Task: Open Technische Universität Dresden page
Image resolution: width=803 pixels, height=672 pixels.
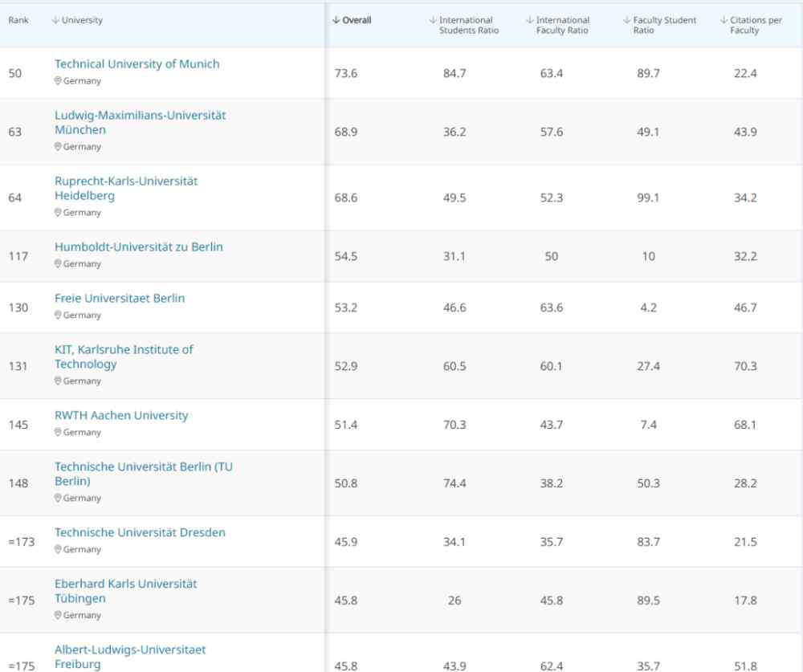Action: click(140, 532)
